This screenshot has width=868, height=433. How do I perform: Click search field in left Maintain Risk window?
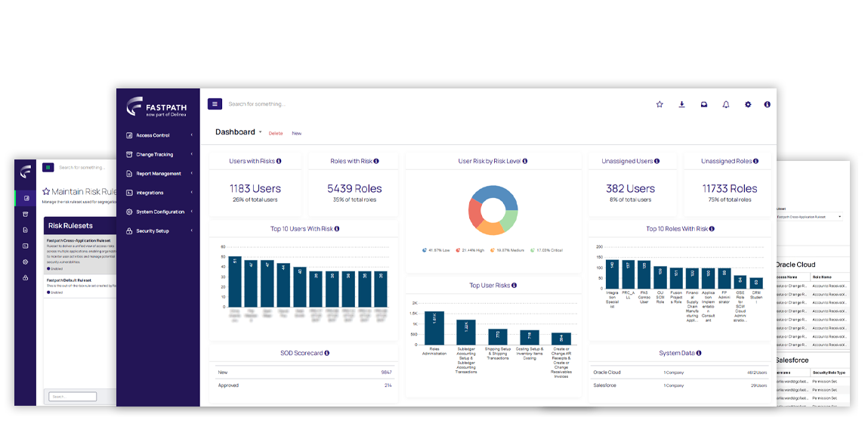tap(82, 167)
